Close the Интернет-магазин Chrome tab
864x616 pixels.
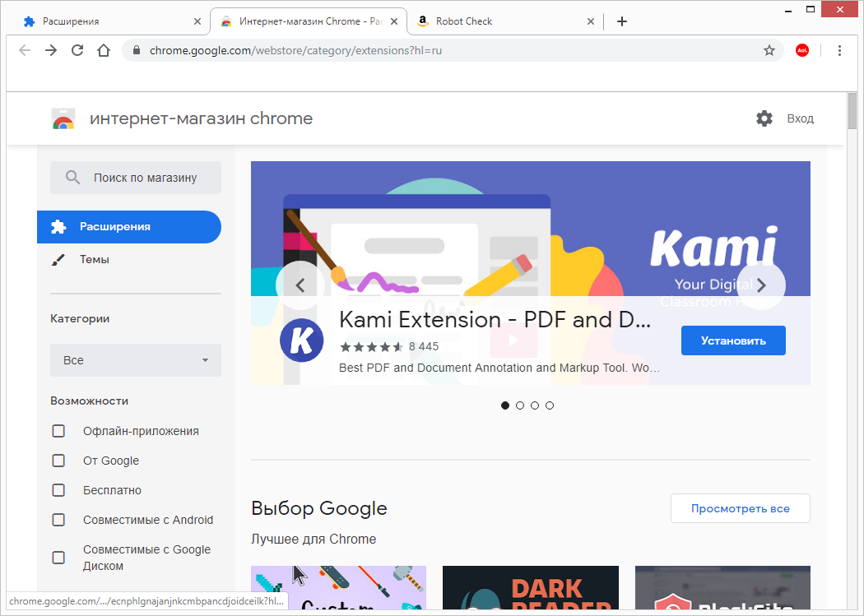click(x=394, y=21)
